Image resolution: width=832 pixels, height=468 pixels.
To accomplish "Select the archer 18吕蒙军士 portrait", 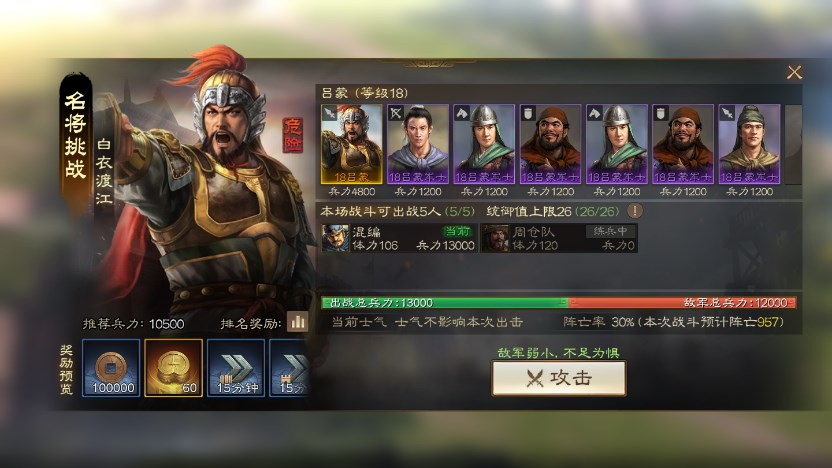I will [418, 144].
